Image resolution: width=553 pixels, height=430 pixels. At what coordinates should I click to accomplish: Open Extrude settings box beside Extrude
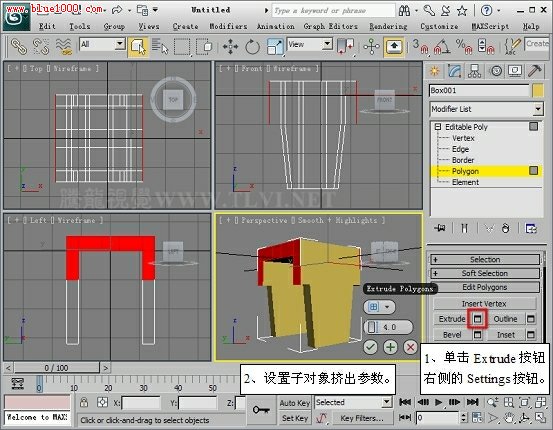click(477, 319)
